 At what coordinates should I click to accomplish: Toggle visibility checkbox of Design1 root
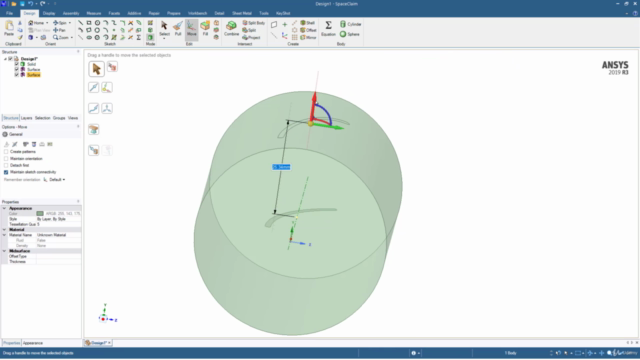[x=11, y=59]
